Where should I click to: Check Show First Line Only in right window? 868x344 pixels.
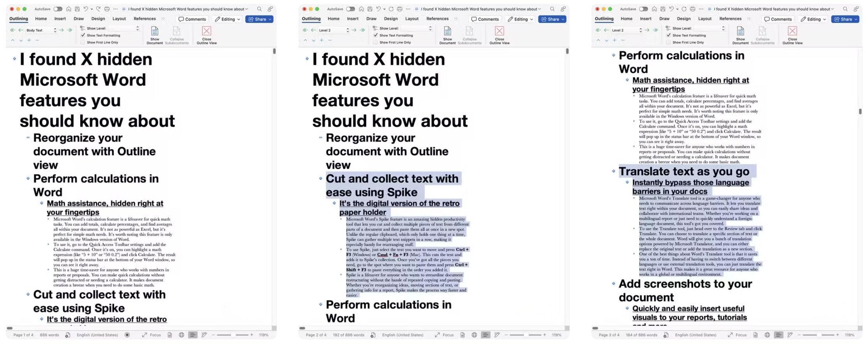(668, 42)
